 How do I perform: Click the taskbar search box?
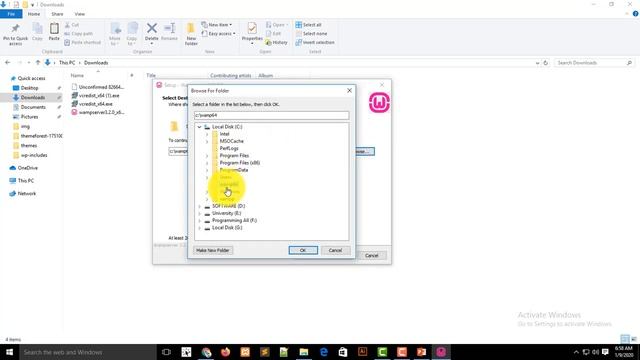88,352
